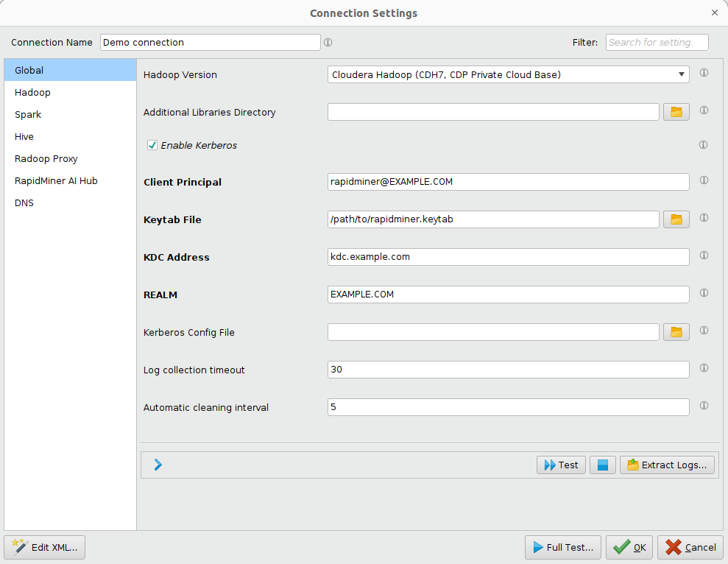Expand the blue chevron in the test panel

click(157, 465)
